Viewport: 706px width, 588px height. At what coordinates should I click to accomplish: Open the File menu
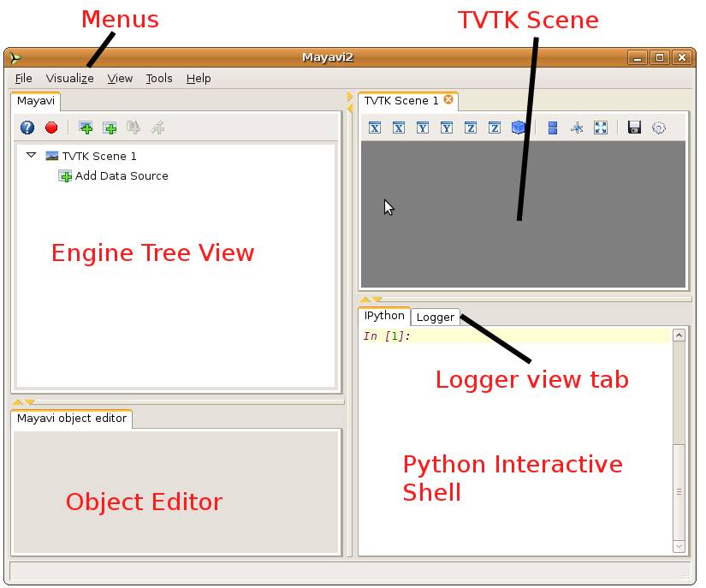[x=23, y=79]
